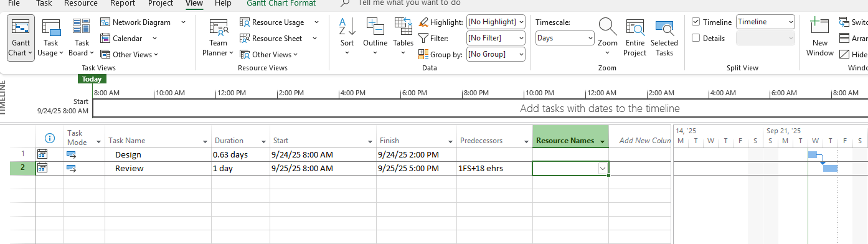868x244 pixels.
Task: Select the 9/24/25 2:00 PM finish cell
Action: click(x=416, y=154)
